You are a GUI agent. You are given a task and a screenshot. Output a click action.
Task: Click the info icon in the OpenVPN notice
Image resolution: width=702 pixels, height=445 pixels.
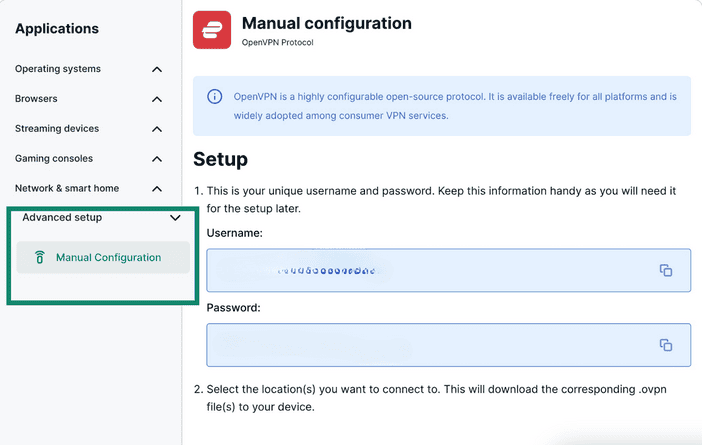point(214,96)
